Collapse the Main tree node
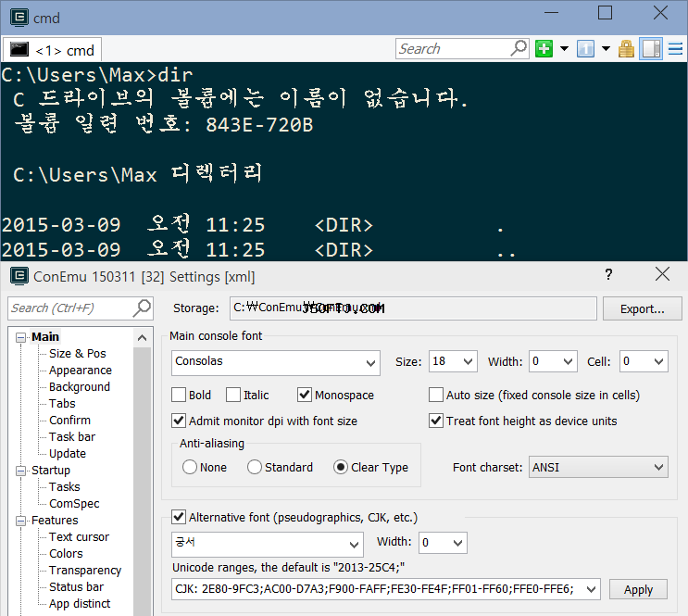 click(20, 337)
